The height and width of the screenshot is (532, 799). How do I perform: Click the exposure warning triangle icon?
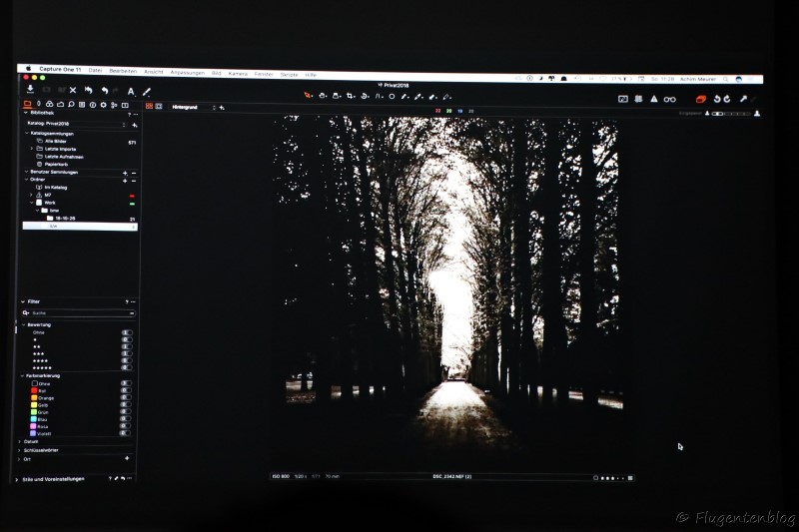coord(654,99)
